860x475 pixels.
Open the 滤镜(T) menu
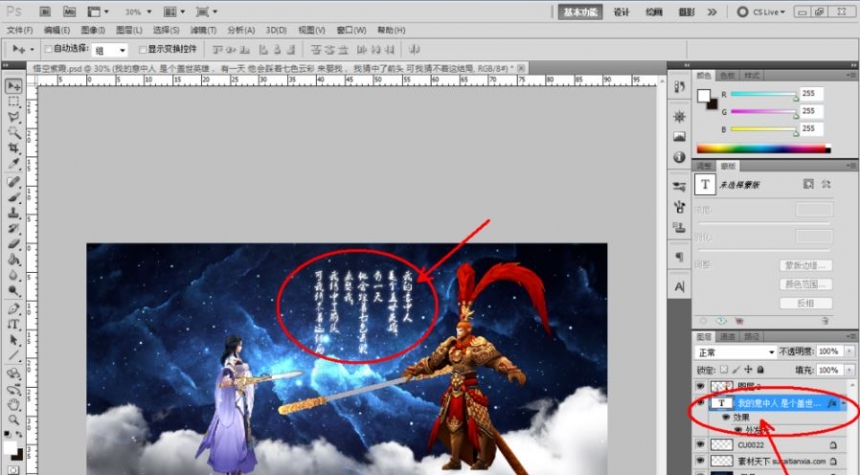click(203, 30)
